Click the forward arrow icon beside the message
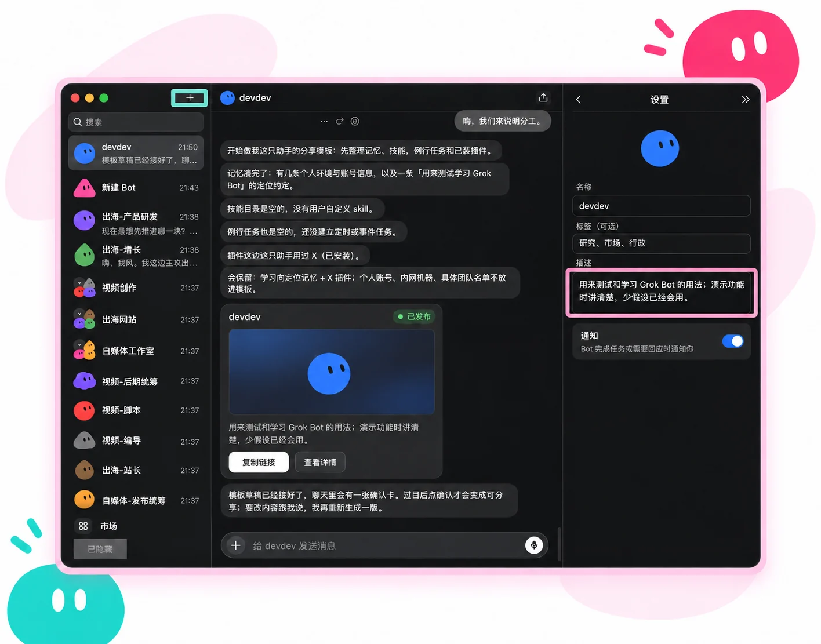This screenshot has height=644, width=821. click(x=340, y=121)
